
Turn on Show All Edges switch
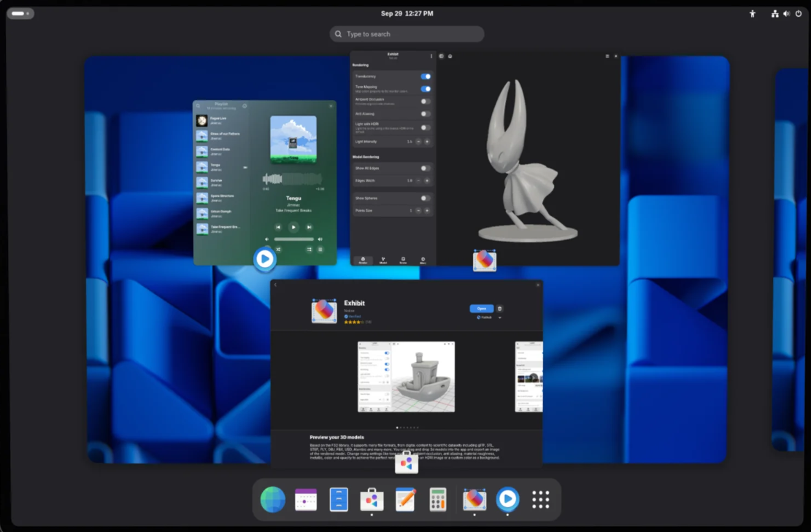click(426, 168)
